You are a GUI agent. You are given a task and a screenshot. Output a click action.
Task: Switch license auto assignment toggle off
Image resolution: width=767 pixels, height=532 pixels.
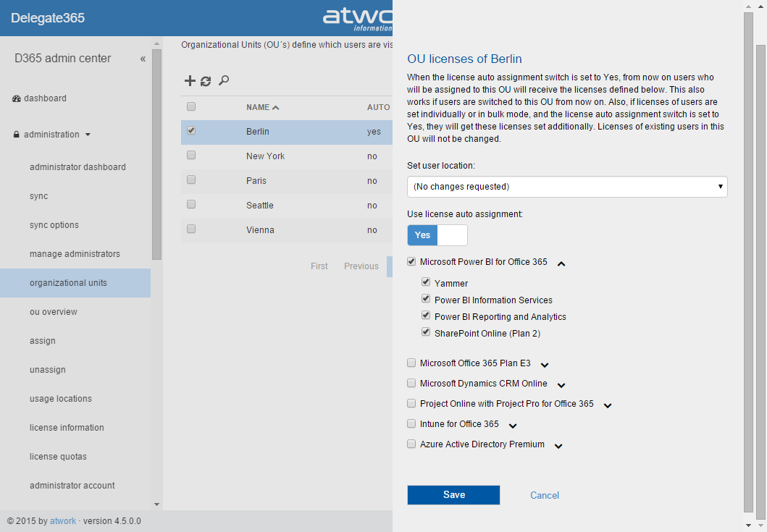pos(437,235)
